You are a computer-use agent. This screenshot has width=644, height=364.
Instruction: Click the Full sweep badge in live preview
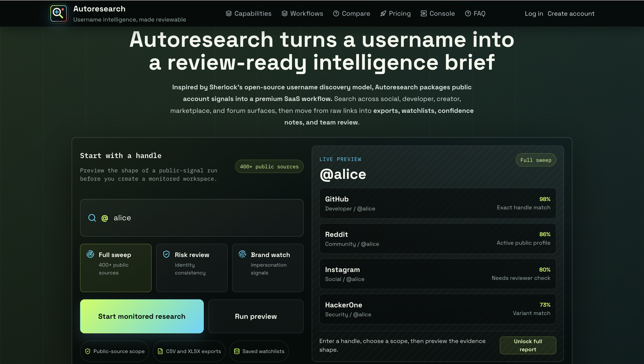[536, 160]
